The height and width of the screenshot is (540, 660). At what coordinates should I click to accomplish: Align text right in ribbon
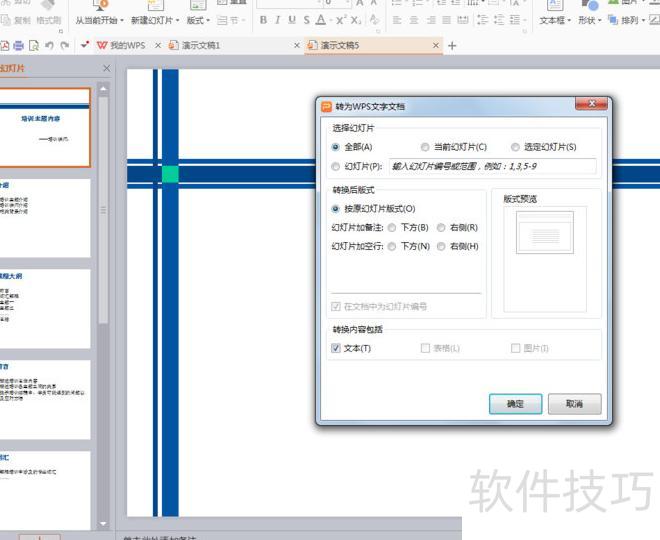431,20
